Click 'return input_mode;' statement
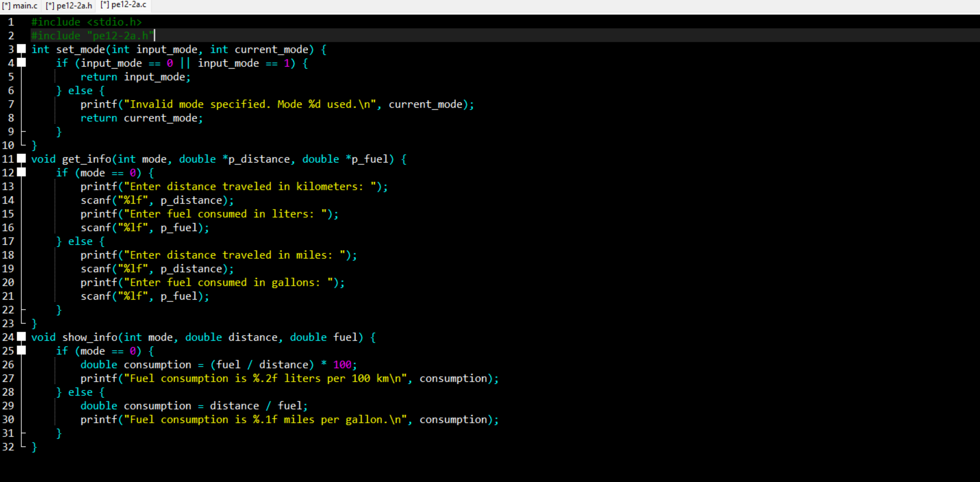This screenshot has width=980, height=482. click(x=136, y=77)
